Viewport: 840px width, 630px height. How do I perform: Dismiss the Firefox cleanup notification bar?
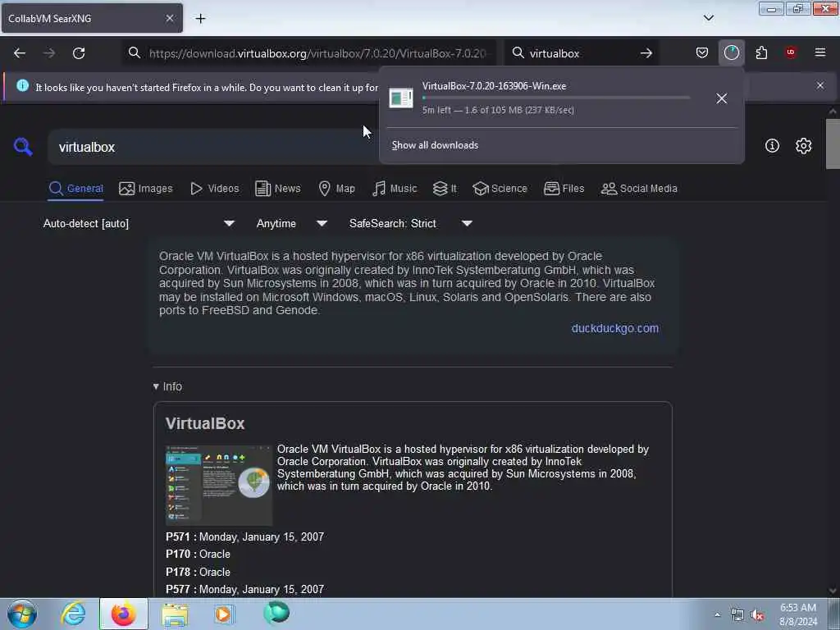(x=819, y=85)
